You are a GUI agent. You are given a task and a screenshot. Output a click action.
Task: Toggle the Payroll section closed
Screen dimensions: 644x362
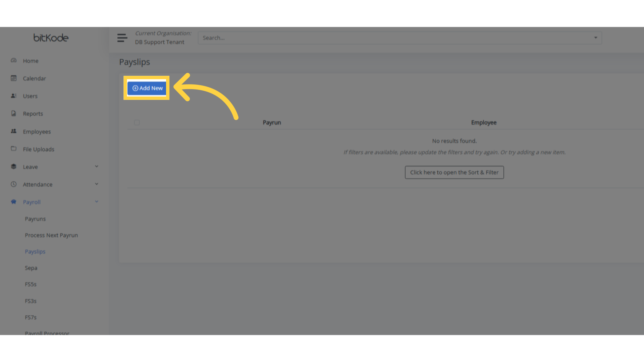click(x=97, y=201)
